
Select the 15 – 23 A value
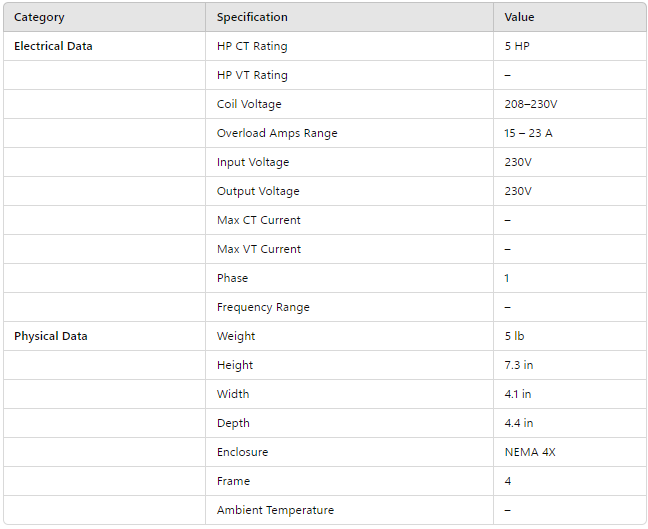[x=528, y=133]
